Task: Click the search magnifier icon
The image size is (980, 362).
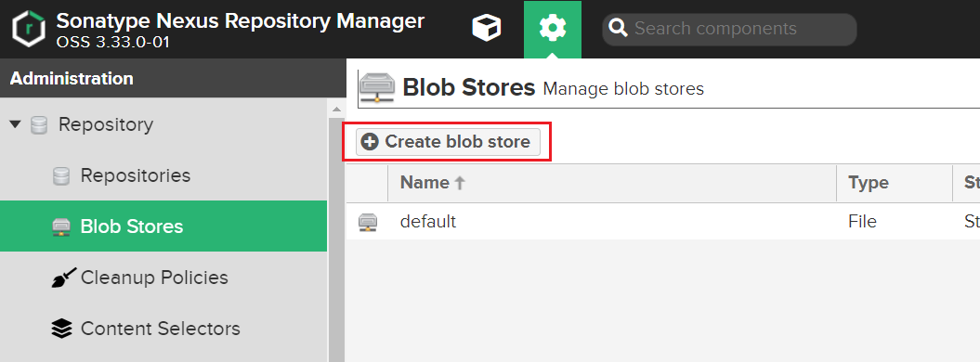Action: click(x=618, y=29)
